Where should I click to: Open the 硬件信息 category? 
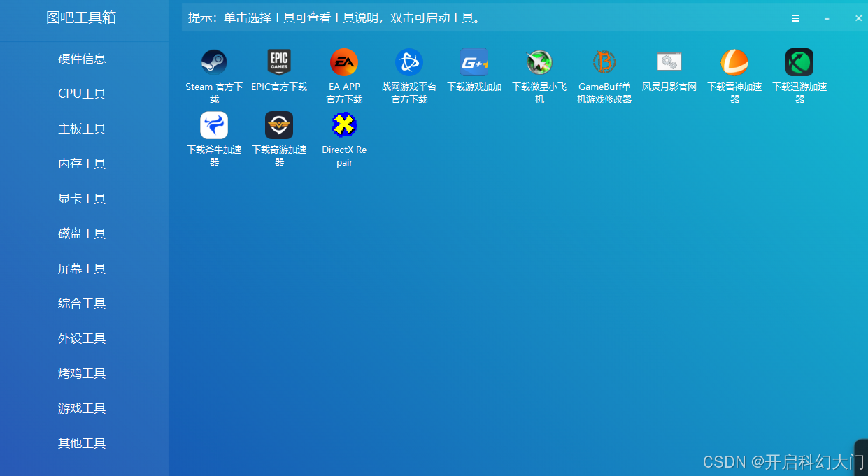click(82, 59)
